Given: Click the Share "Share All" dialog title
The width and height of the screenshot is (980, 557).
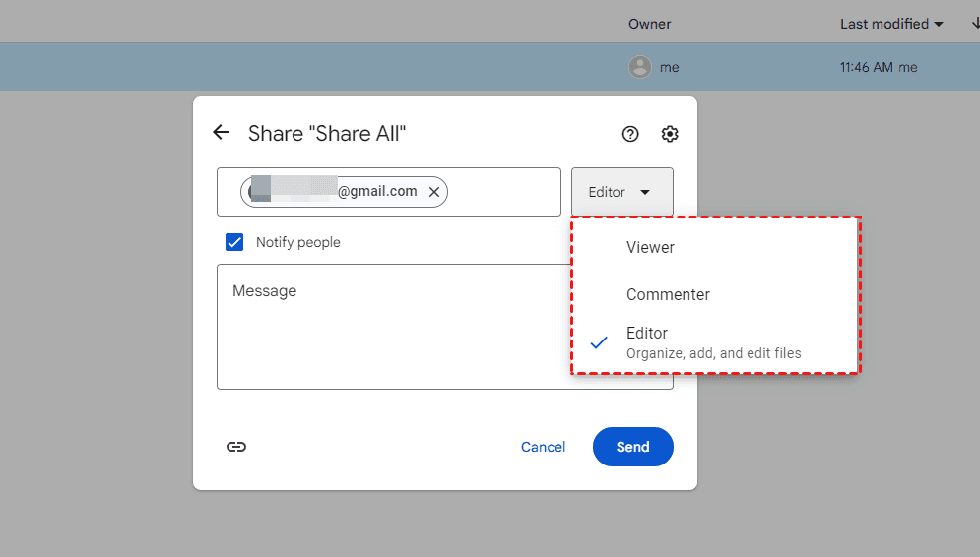Looking at the screenshot, I should pyautogui.click(x=327, y=133).
